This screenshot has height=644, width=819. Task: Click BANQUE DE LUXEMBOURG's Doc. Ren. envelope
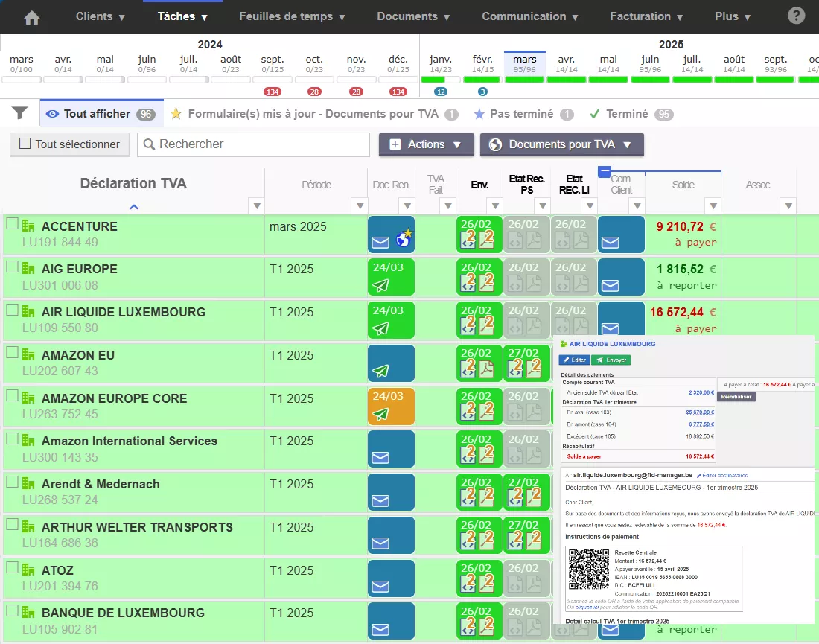pyautogui.click(x=380, y=630)
